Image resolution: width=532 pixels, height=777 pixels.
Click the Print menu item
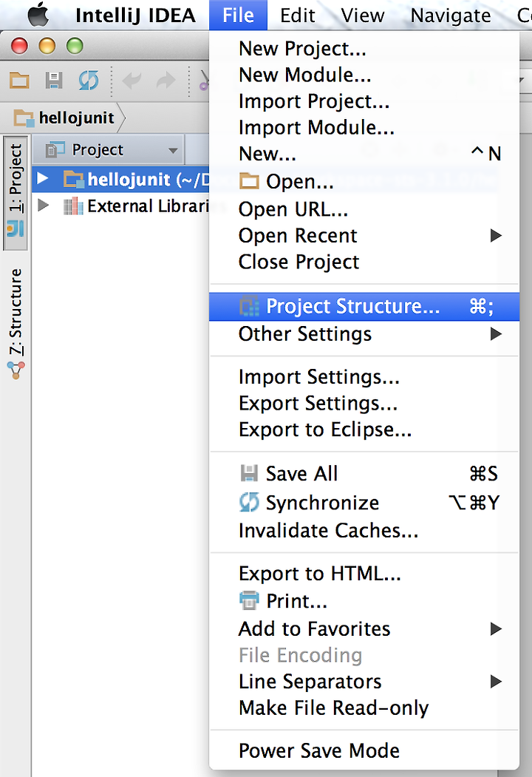[x=296, y=601]
